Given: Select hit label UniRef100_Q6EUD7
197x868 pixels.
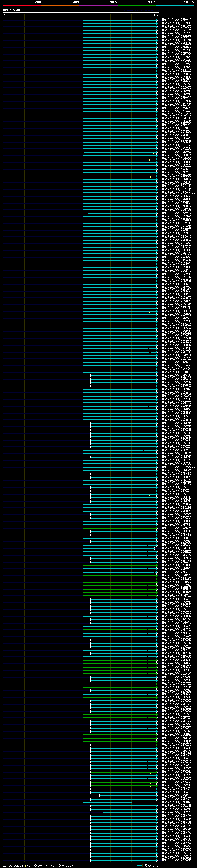Looking at the screenshot, I should (x=177, y=616).
